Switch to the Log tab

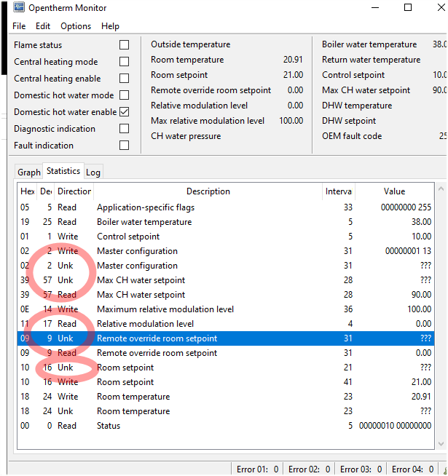(93, 172)
